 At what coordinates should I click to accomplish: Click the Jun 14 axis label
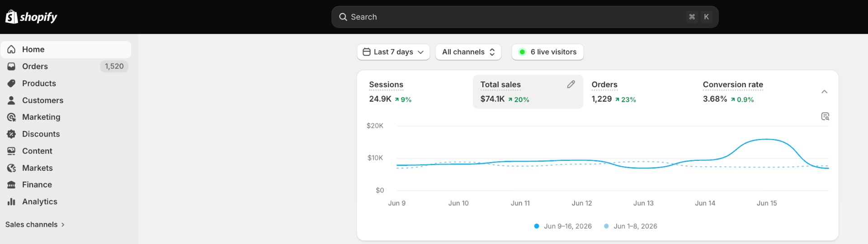tap(705, 203)
